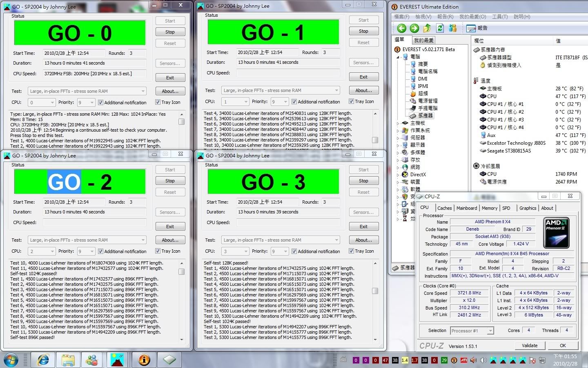Refresh EVEREST page with refresh icon
588x368 pixels.
(x=440, y=28)
